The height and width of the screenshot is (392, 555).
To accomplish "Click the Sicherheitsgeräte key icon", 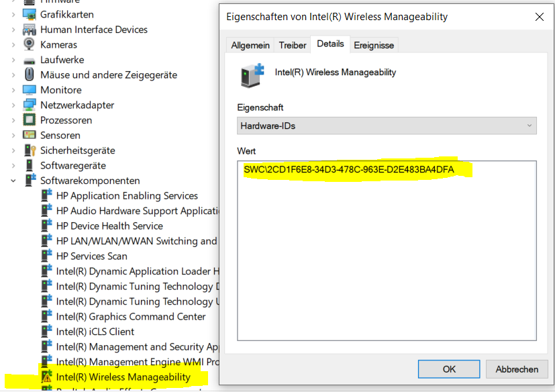I will pos(30,150).
